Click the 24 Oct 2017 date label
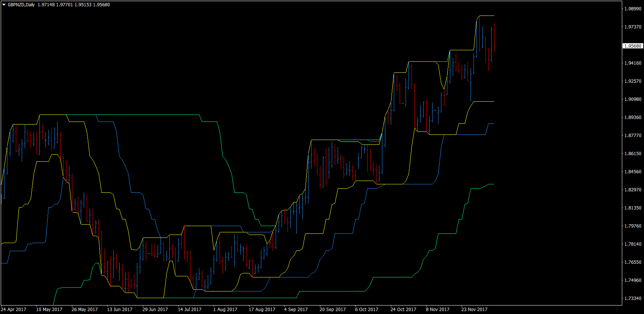This screenshot has width=644, height=314. coord(403,310)
